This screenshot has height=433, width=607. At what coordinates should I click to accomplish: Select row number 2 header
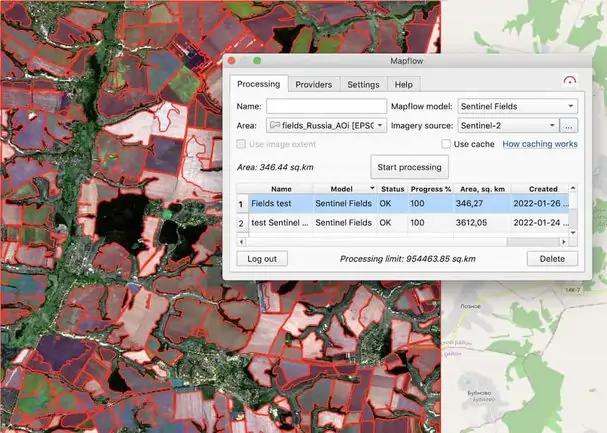[242, 223]
